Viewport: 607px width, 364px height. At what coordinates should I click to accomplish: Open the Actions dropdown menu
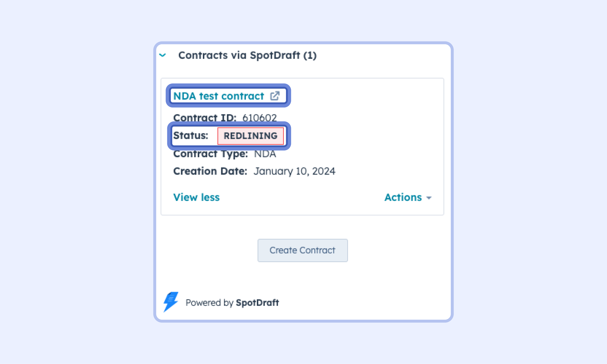coord(403,197)
